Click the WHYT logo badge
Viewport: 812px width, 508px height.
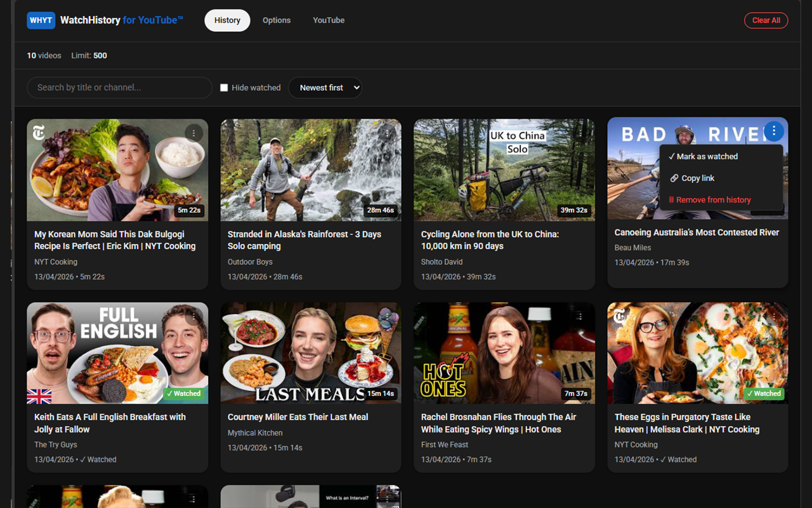(41, 20)
